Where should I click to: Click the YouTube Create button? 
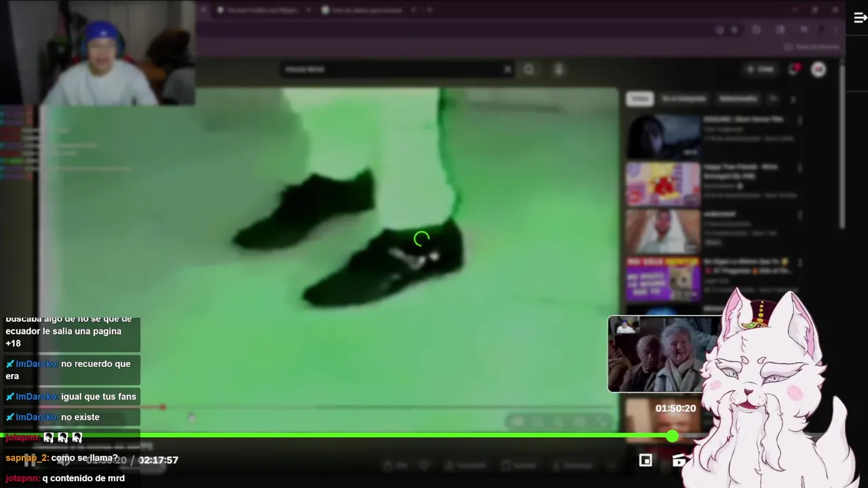(760, 69)
